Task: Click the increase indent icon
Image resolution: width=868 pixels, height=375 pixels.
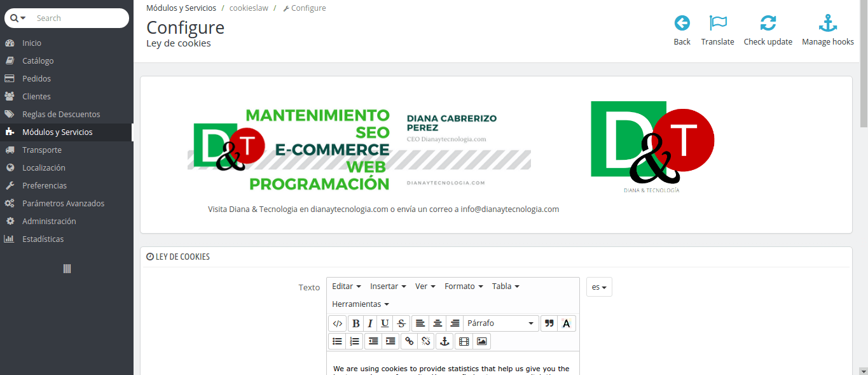Action: click(390, 341)
